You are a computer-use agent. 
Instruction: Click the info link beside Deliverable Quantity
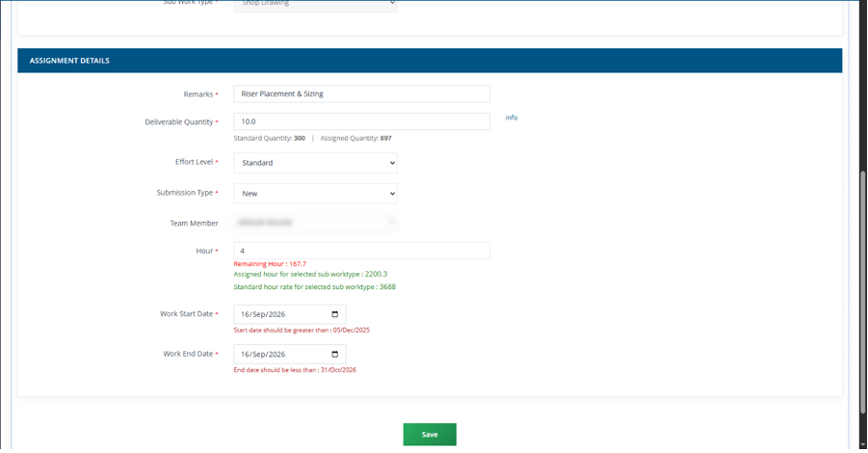511,118
